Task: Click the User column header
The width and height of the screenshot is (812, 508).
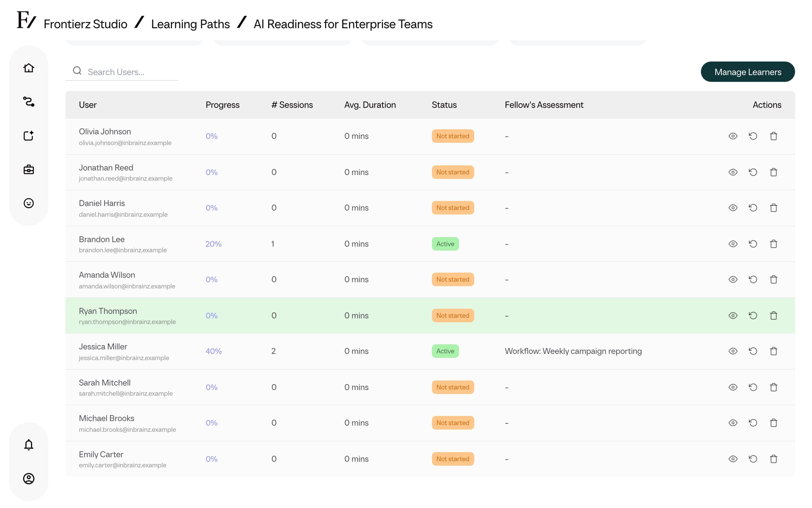Action: click(x=88, y=105)
